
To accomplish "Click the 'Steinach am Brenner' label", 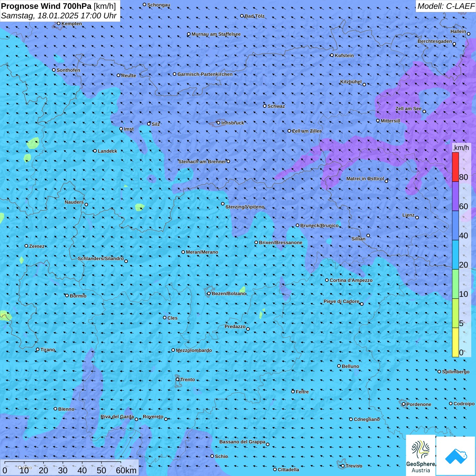I will [x=202, y=161].
